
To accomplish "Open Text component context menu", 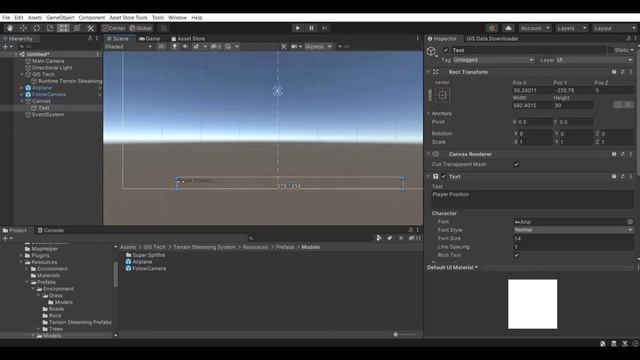I will [x=631, y=176].
